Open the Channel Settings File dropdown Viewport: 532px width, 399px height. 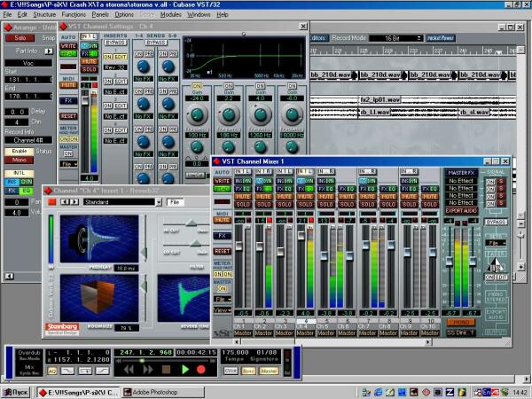(x=68, y=164)
